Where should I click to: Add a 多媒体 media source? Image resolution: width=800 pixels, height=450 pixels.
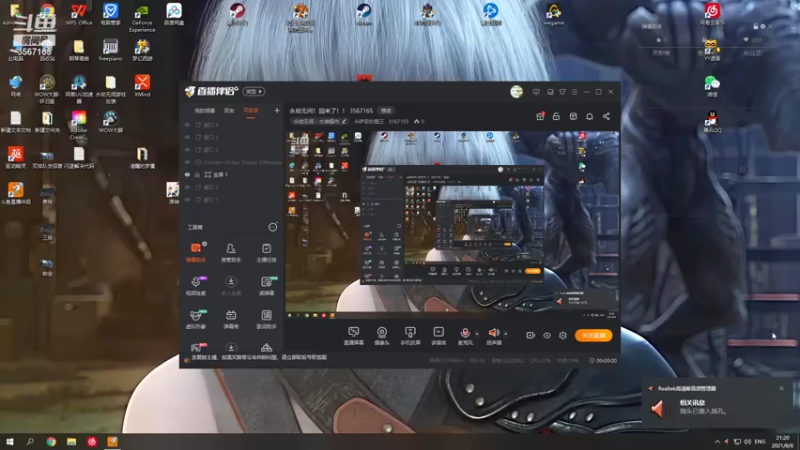pos(438,336)
